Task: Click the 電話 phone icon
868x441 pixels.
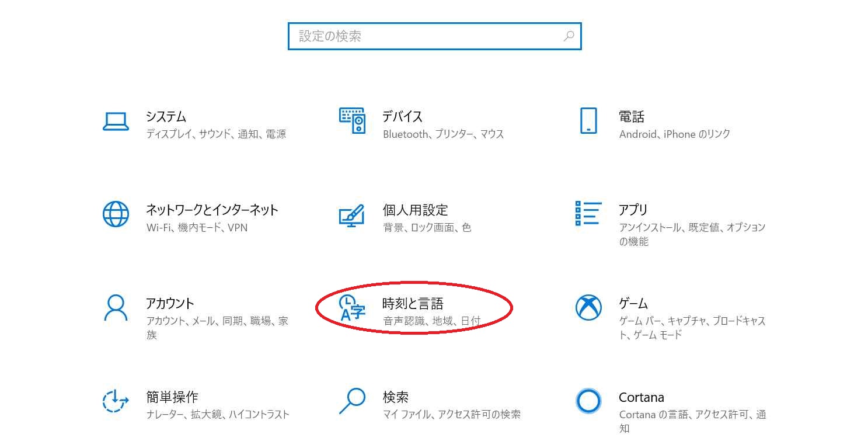Action: pos(588,121)
